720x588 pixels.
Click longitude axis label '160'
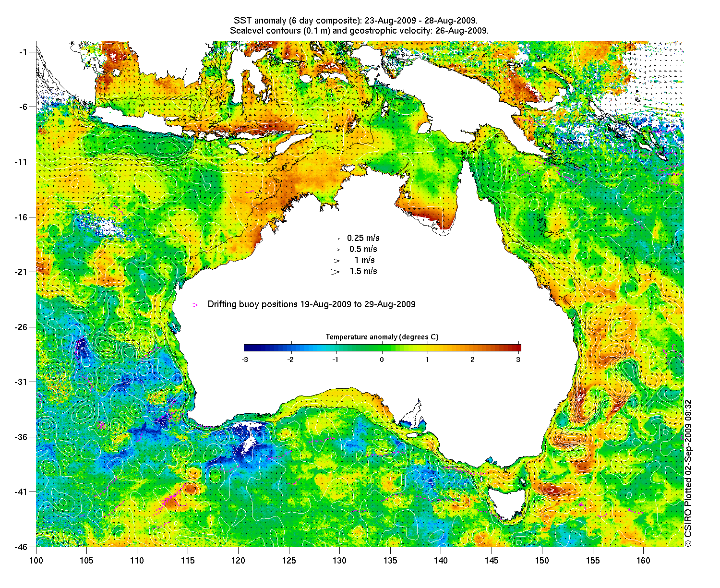[643, 560]
